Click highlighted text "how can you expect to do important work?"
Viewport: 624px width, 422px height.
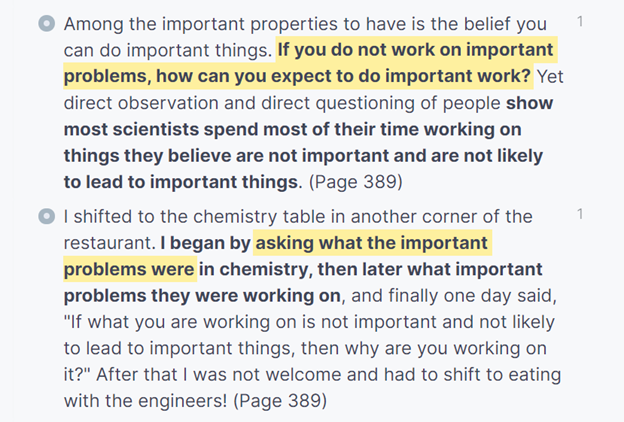(343, 76)
